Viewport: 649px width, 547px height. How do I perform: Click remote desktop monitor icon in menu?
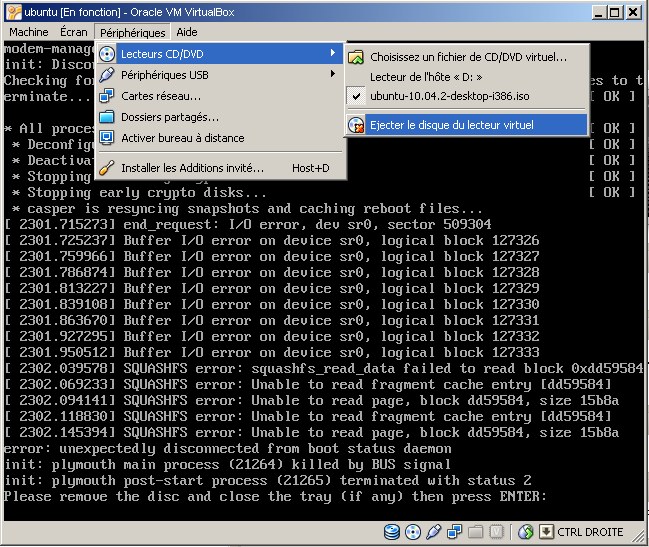pos(107,138)
